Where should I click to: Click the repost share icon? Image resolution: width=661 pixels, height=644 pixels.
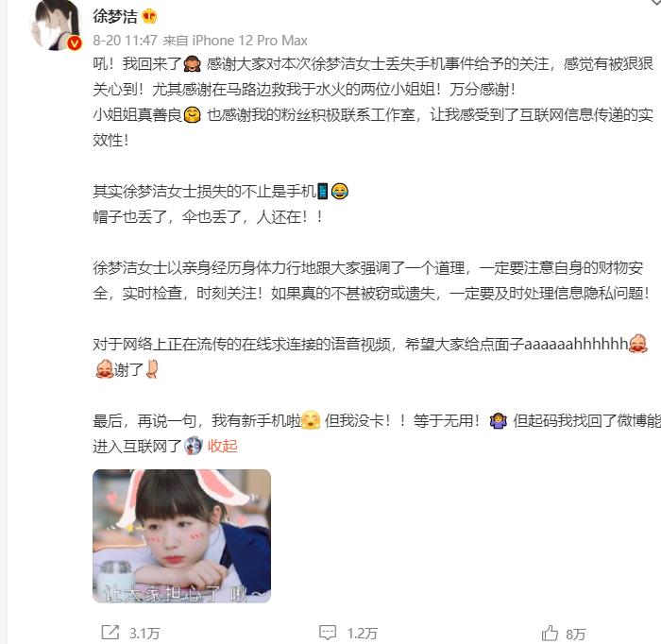point(110,633)
